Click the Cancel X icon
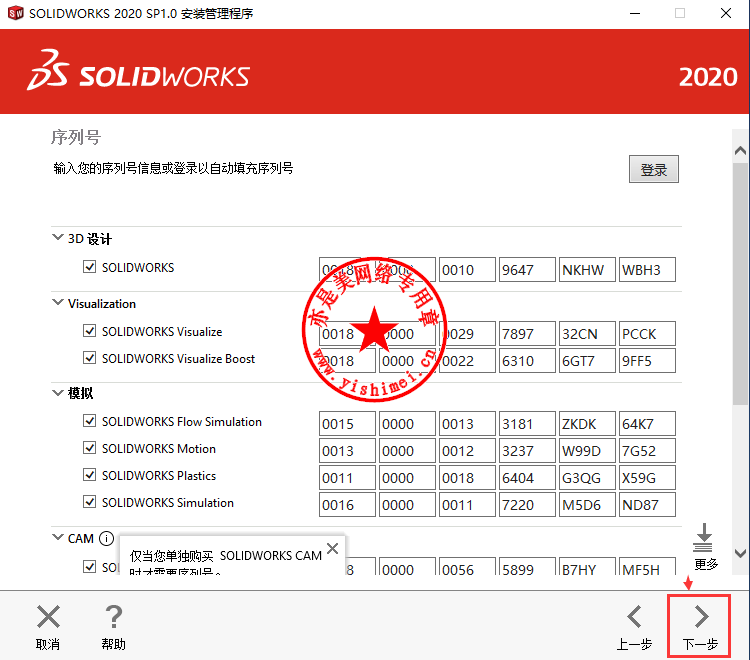Viewport: 750px width, 660px height. tap(48, 616)
